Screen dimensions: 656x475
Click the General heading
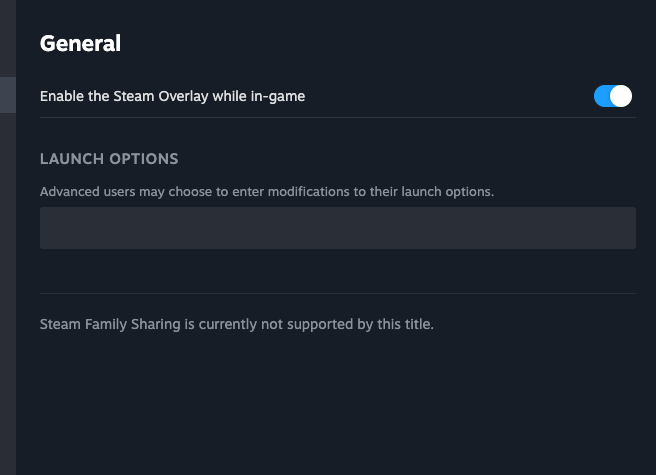80,44
